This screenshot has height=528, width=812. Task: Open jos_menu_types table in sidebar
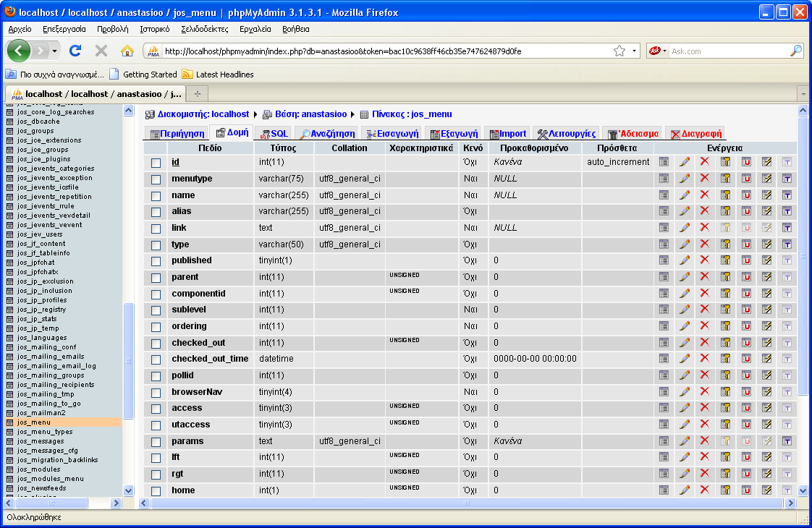pos(45,432)
